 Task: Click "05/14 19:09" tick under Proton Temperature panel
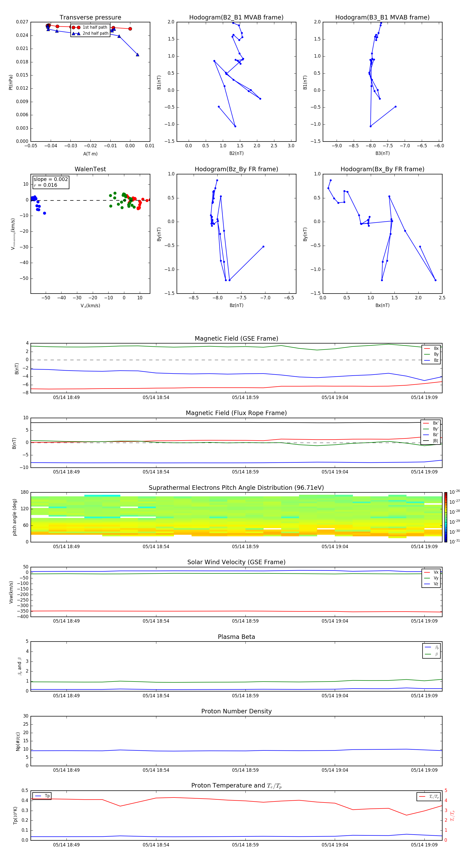pos(424,845)
